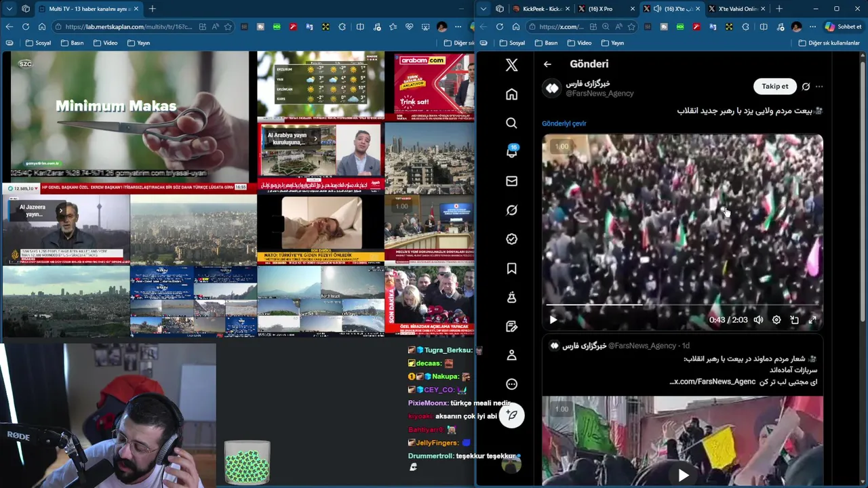Go back using the Gönderi arrow

click(x=547, y=64)
